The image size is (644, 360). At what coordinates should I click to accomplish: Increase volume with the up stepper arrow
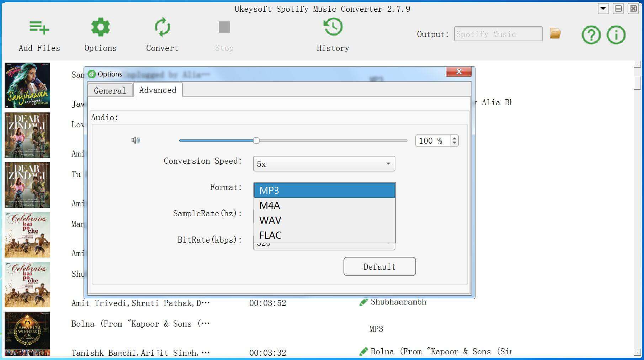pos(454,138)
